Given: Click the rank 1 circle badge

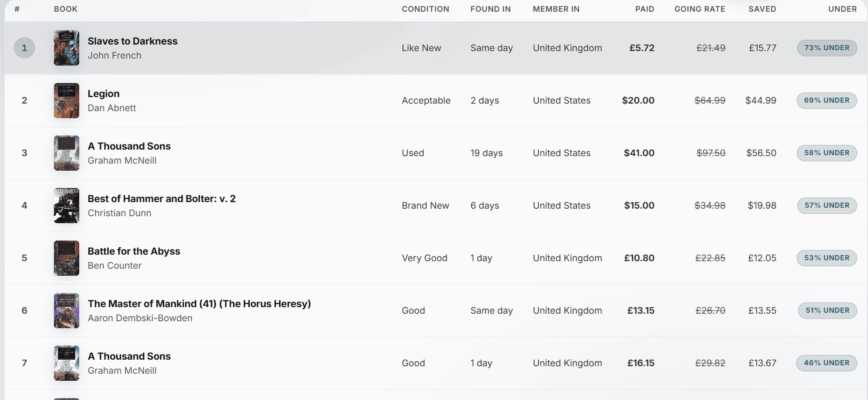Looking at the screenshot, I should tap(24, 48).
